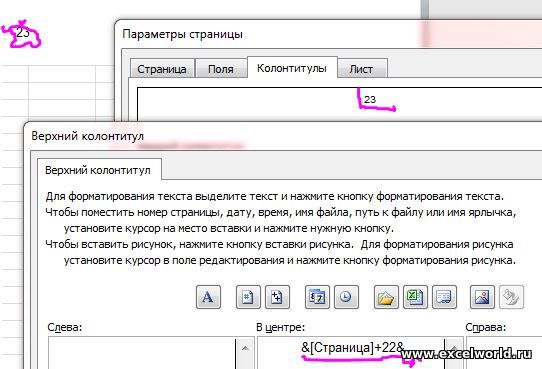Insert picture icon in header dialog
Viewport: 542px width, 369px height.
coord(482,297)
